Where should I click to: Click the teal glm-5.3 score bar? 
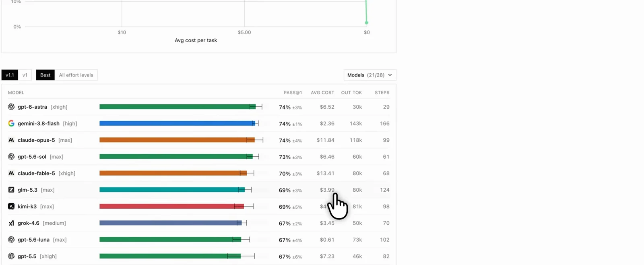pos(172,190)
